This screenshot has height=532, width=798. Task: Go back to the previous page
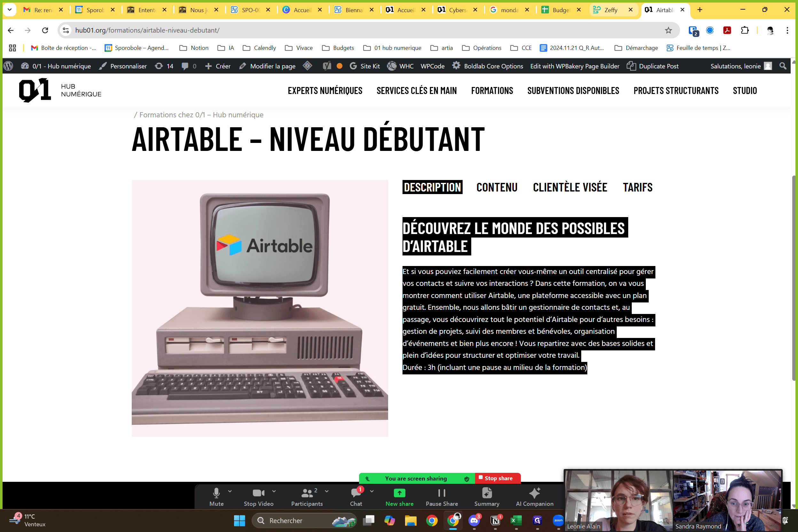point(11,30)
